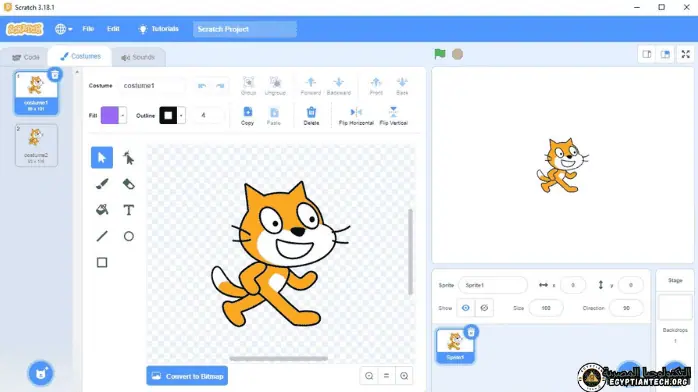This screenshot has width=698, height=392.
Task: Click the costume name field
Action: coord(152,85)
